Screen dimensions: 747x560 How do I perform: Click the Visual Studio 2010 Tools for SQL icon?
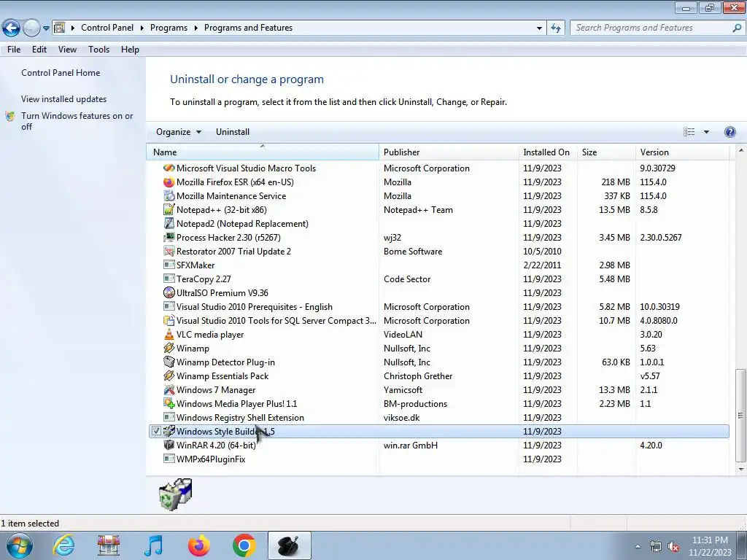click(169, 321)
